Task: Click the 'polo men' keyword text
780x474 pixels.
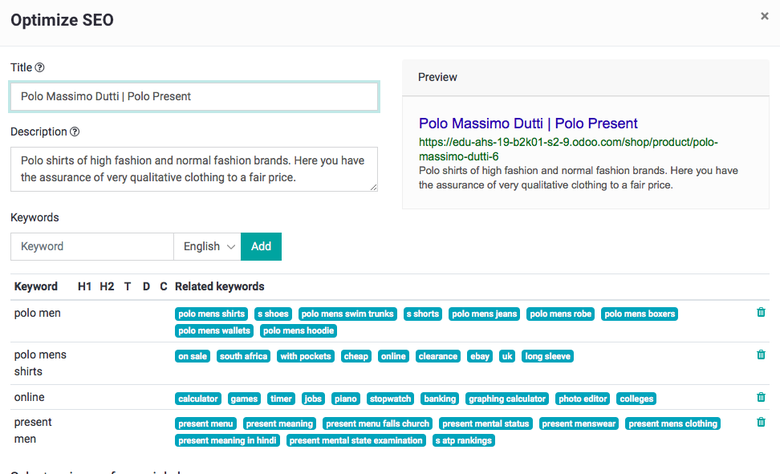Action: click(37, 313)
